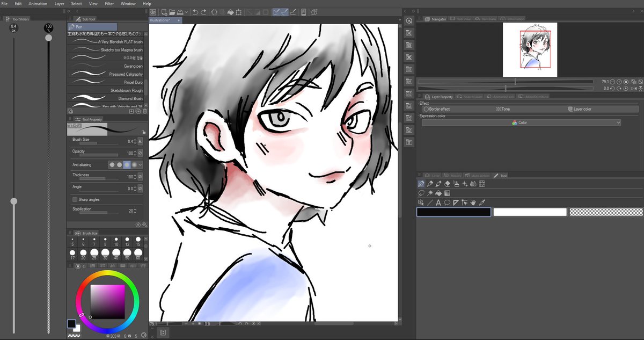644x340 pixels.
Task: Click the tall opacity slider handle in Tool Sliders
Action: [48, 38]
